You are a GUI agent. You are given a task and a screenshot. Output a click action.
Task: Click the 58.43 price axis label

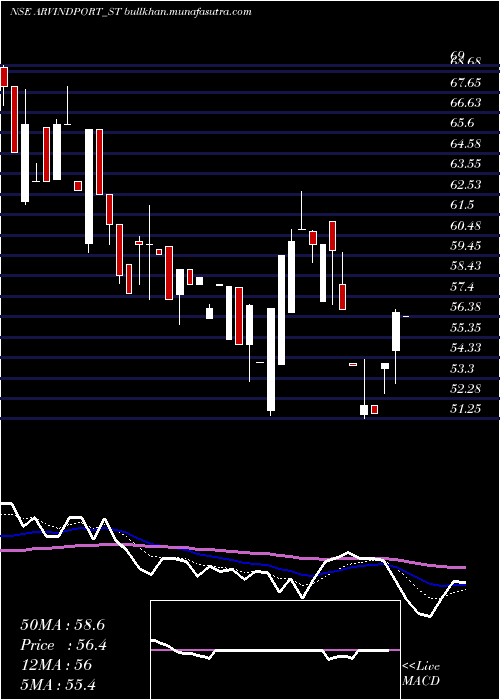point(466,266)
